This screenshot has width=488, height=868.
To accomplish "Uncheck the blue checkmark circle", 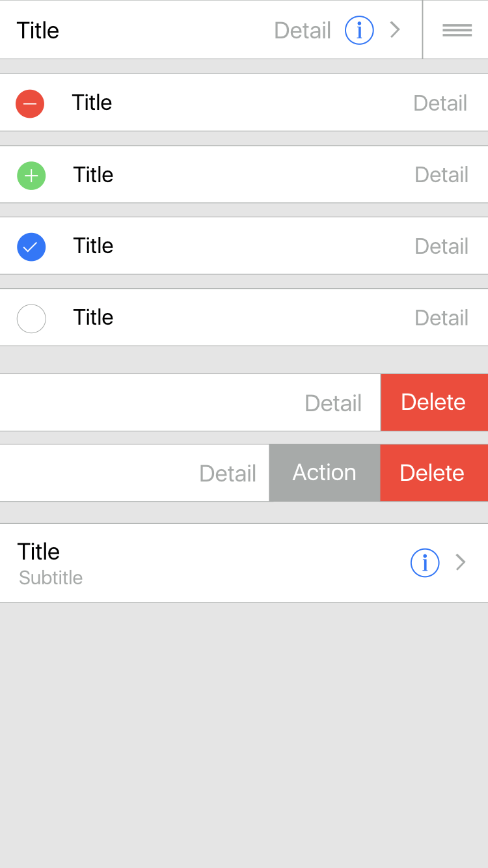I will pyautogui.click(x=31, y=247).
